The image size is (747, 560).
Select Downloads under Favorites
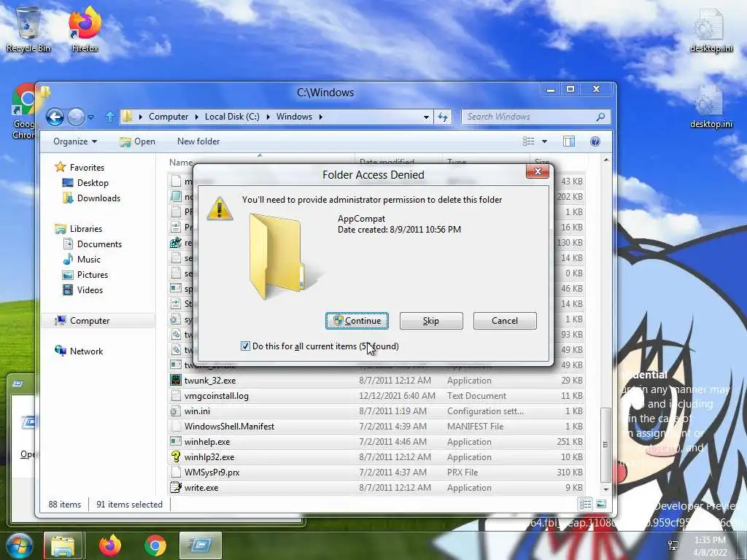point(98,198)
